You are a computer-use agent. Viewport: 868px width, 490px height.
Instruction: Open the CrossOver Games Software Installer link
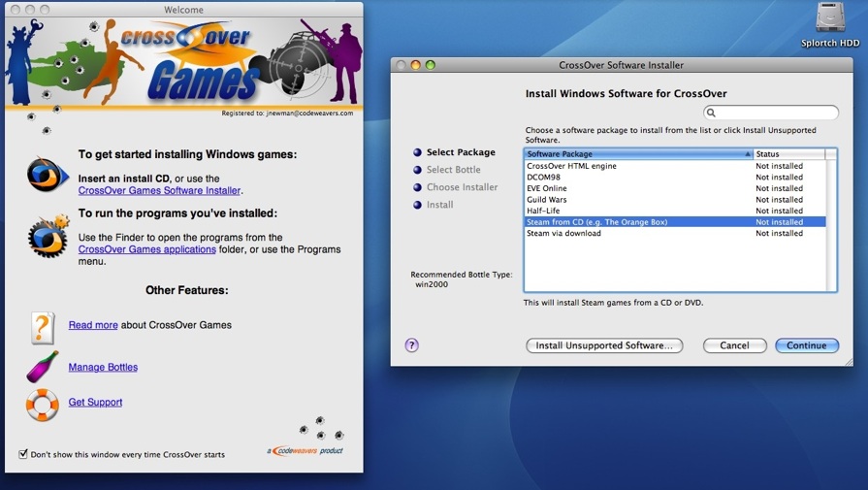159,190
